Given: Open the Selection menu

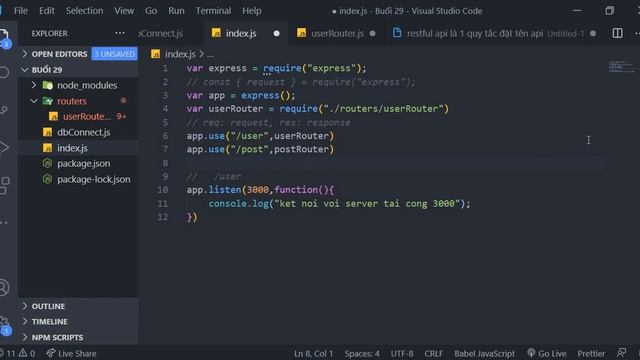Looking at the screenshot, I should (x=84, y=11).
